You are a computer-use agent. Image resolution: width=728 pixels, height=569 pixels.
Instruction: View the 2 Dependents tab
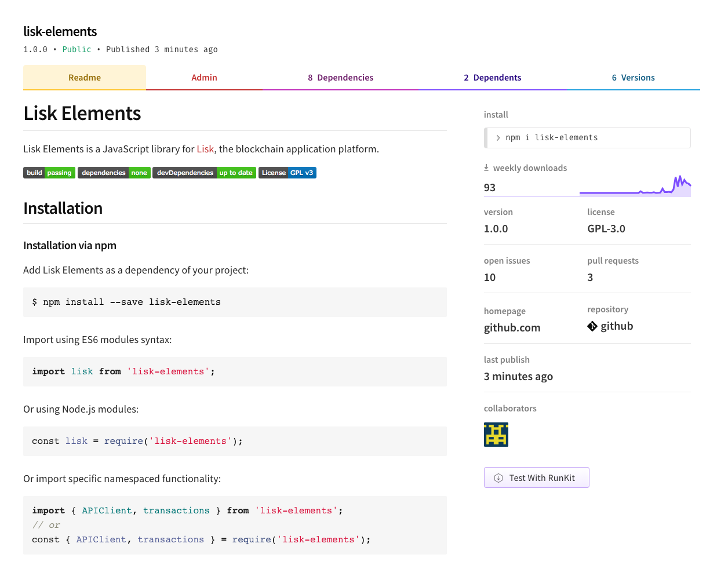point(492,78)
